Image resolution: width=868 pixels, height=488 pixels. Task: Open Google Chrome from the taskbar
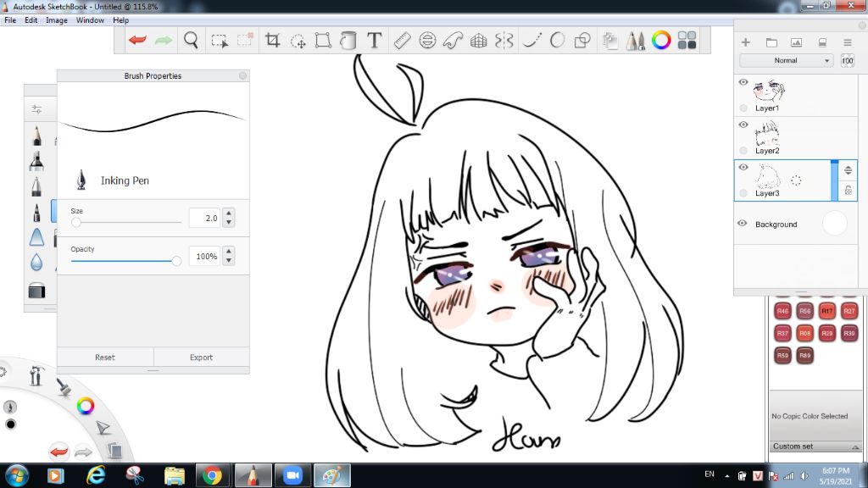point(212,475)
